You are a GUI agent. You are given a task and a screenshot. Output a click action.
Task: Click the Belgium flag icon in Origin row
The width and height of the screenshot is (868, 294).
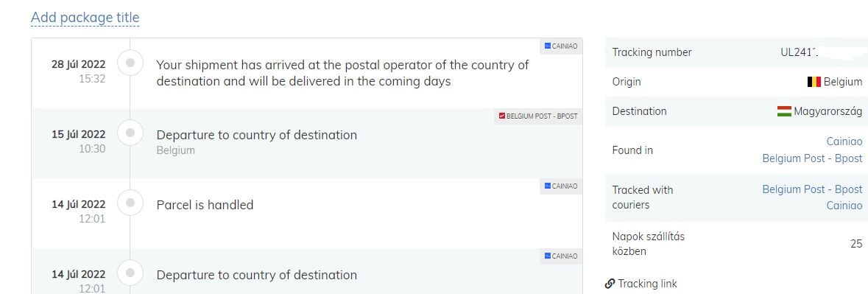coord(814,82)
